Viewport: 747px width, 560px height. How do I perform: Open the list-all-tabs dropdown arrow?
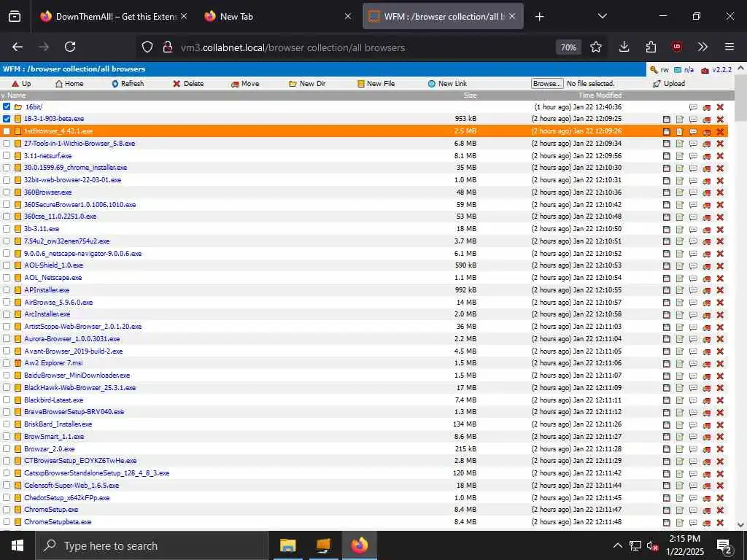tap(602, 16)
